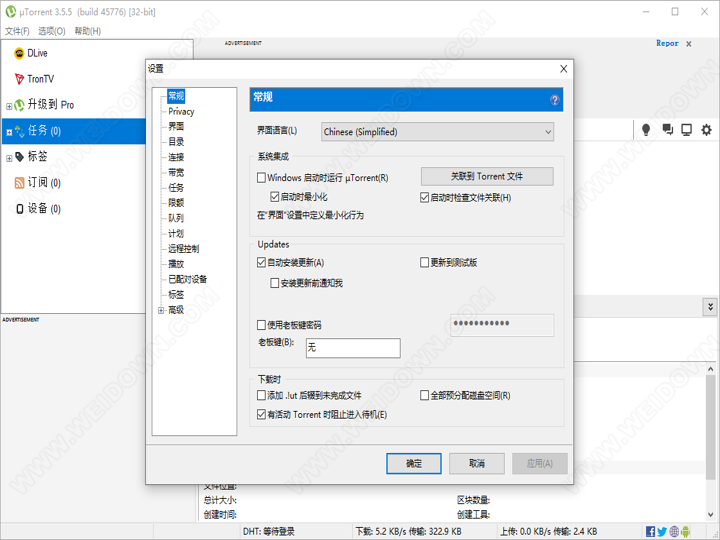Screen dimensions: 720x540
Task: Open the 文件(F) menu
Action: (x=17, y=31)
